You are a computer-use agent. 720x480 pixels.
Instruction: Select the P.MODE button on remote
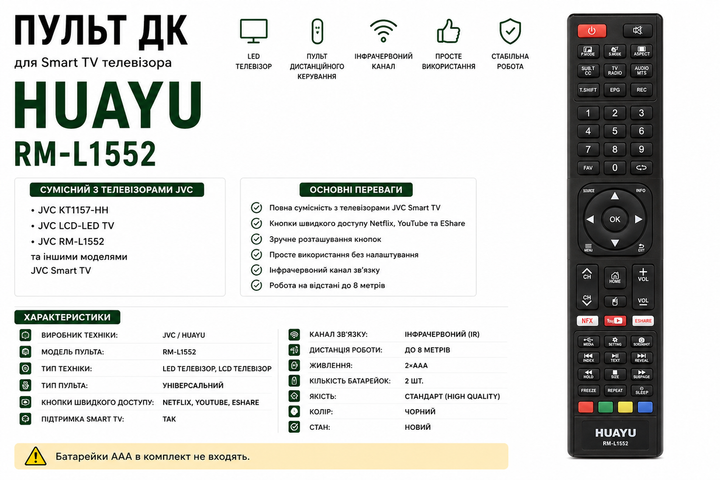[588, 51]
